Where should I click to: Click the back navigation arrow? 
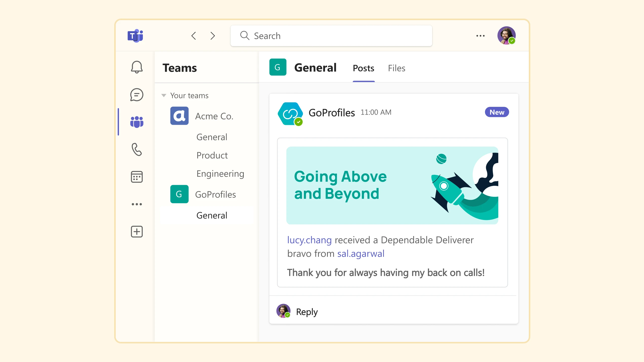pos(194,35)
